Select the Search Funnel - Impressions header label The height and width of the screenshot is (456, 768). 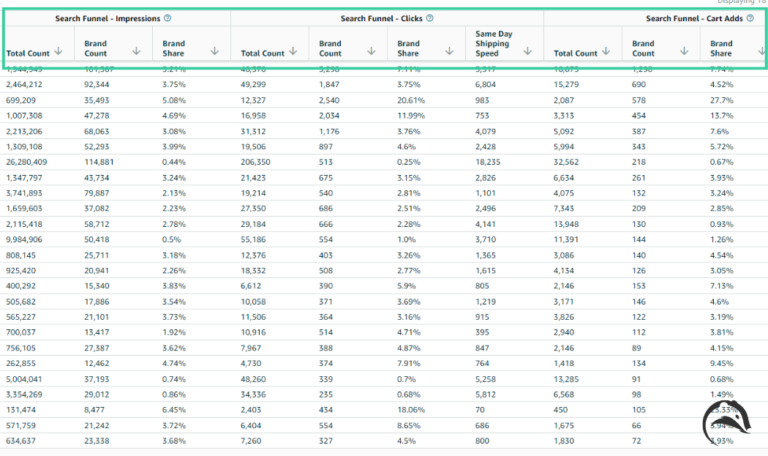(108, 18)
